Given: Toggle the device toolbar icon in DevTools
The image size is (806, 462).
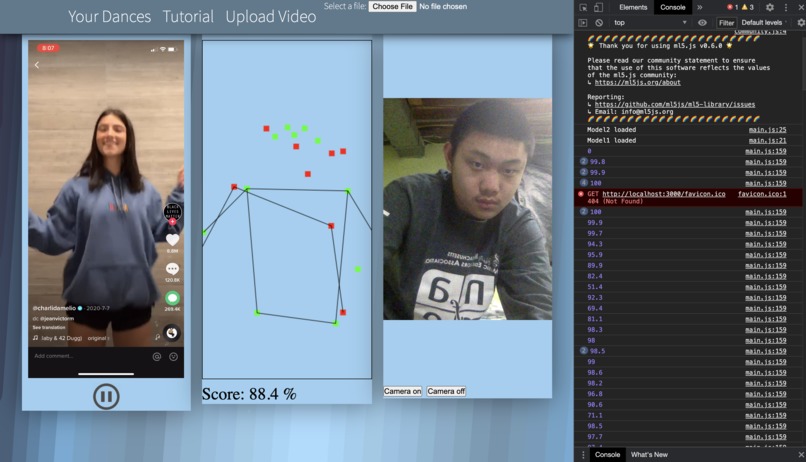Looking at the screenshot, I should pyautogui.click(x=598, y=7).
